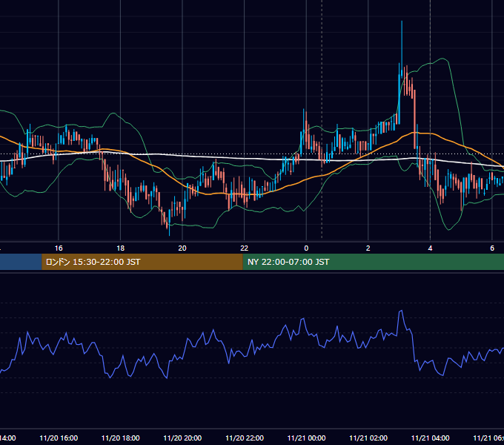Click hour label 4 on chart axis
Viewport: 504px width, 445px height.
(430, 248)
